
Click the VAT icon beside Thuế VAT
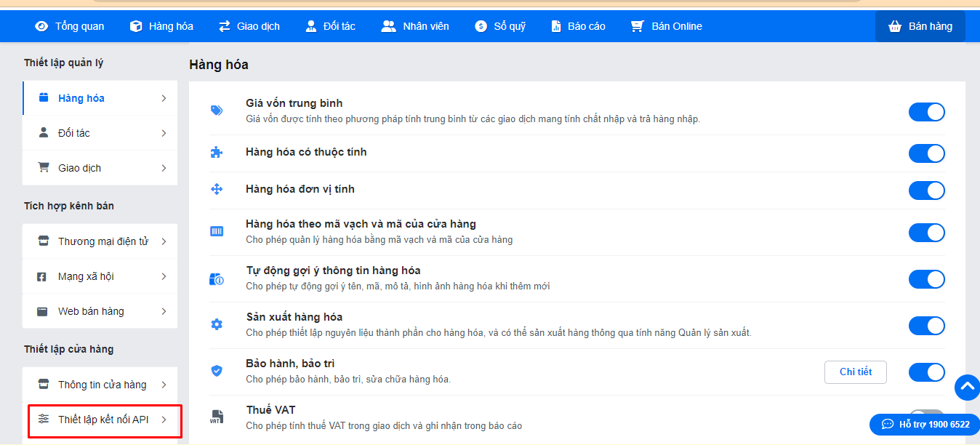click(217, 417)
